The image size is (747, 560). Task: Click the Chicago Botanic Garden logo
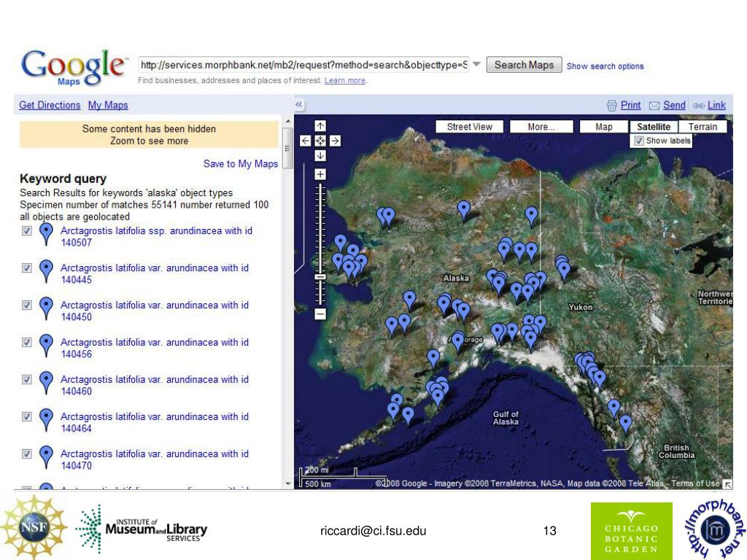[x=631, y=531]
